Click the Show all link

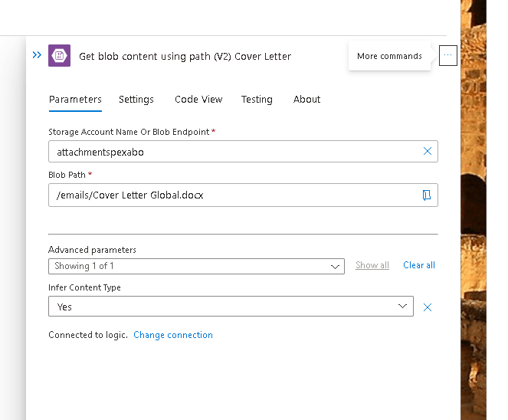[x=372, y=265]
